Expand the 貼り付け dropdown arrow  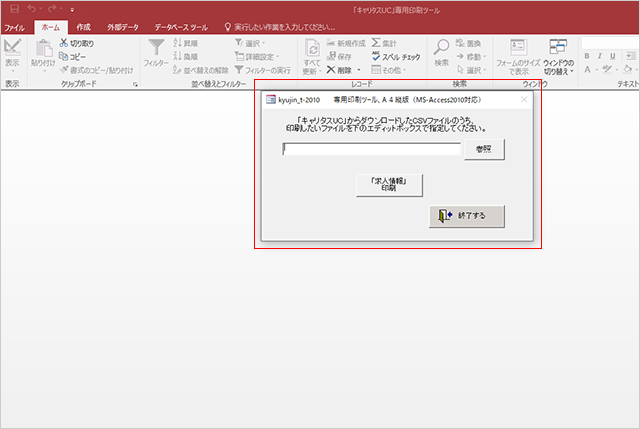tap(43, 71)
